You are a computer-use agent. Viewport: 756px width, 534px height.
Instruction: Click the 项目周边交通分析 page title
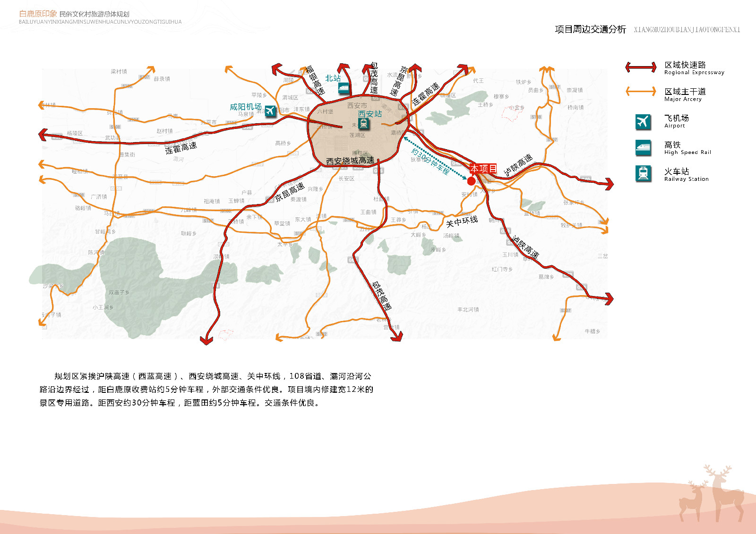coord(590,29)
